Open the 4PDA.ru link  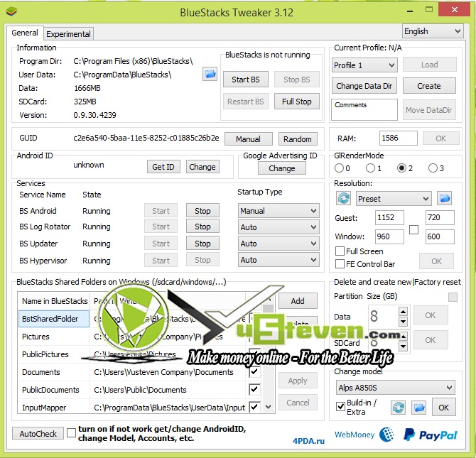point(308,441)
